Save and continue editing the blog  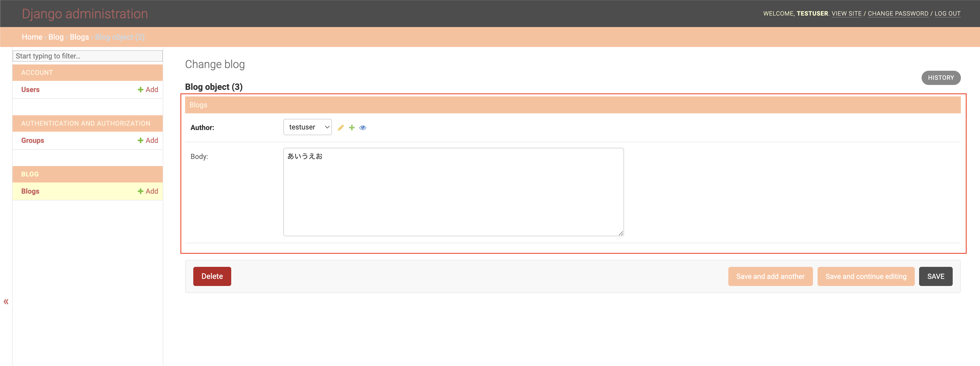tap(866, 276)
